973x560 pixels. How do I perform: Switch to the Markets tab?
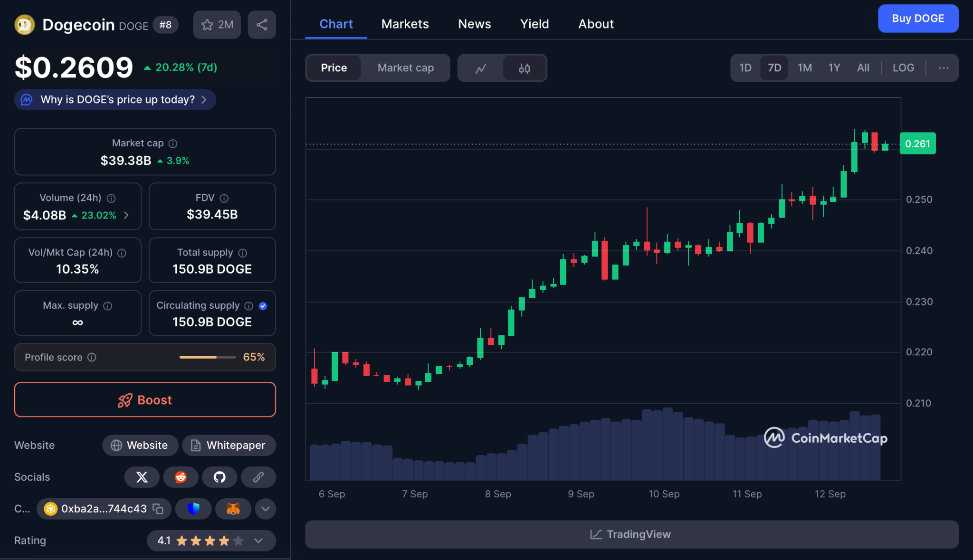pyautogui.click(x=405, y=24)
